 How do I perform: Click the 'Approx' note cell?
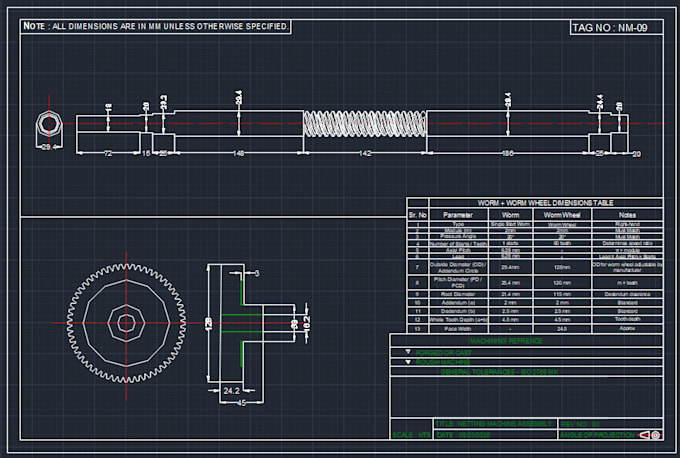click(627, 328)
